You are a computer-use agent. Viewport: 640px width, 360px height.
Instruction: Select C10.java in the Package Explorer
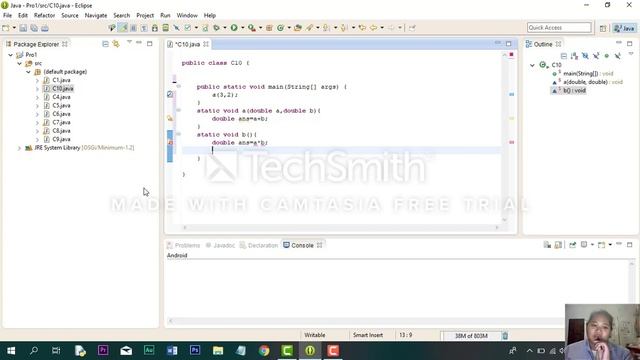62,89
